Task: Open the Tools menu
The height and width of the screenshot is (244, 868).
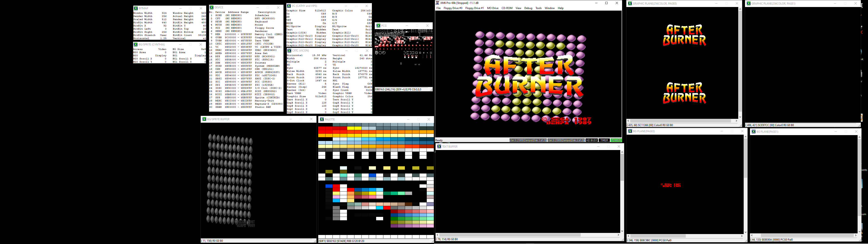Action: click(x=538, y=8)
